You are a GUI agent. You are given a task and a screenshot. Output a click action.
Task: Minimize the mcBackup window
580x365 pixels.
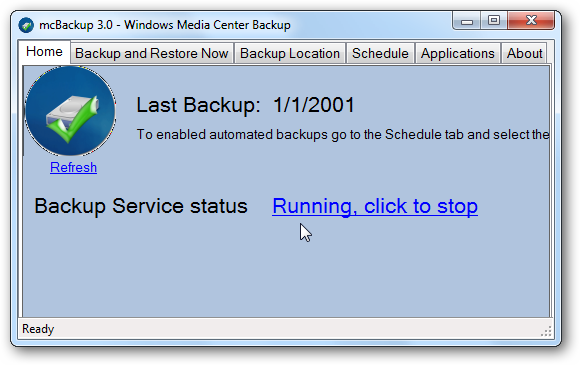click(x=467, y=21)
